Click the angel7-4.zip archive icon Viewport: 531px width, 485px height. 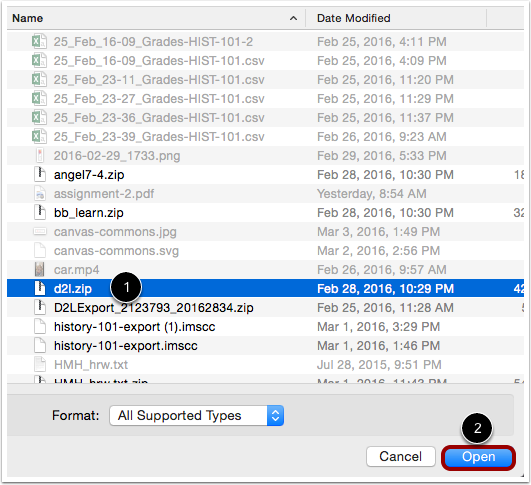click(40, 174)
